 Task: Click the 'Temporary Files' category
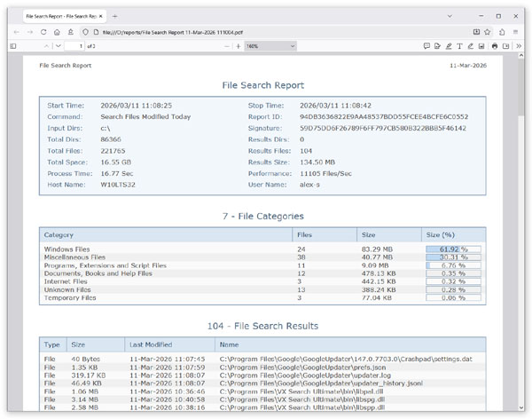point(70,298)
